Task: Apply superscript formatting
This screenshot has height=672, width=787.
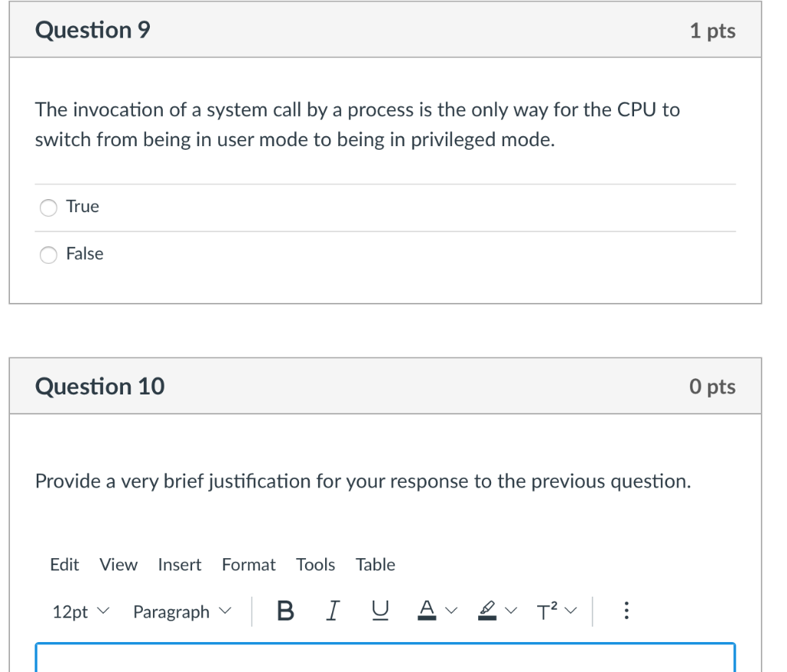Action: (x=546, y=610)
